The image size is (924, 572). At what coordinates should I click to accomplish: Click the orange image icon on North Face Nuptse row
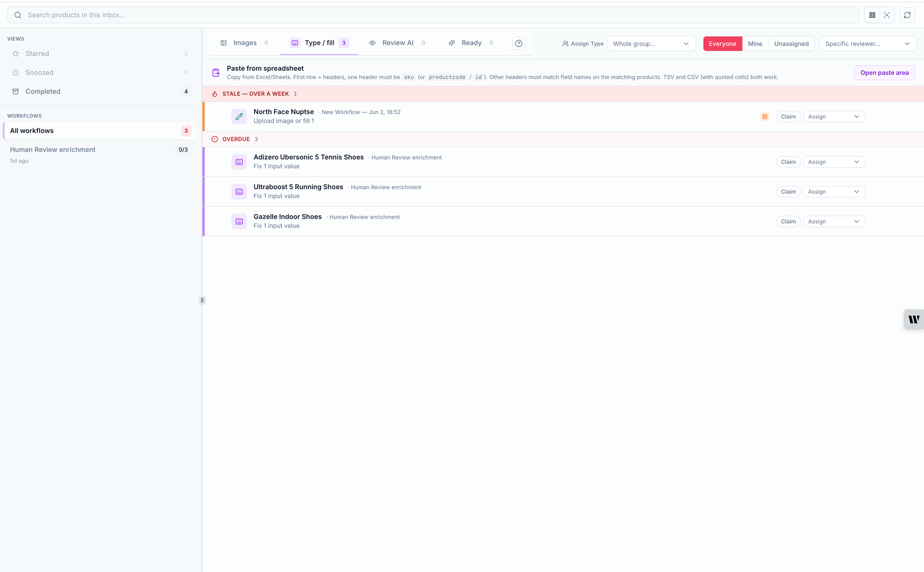pyautogui.click(x=765, y=117)
